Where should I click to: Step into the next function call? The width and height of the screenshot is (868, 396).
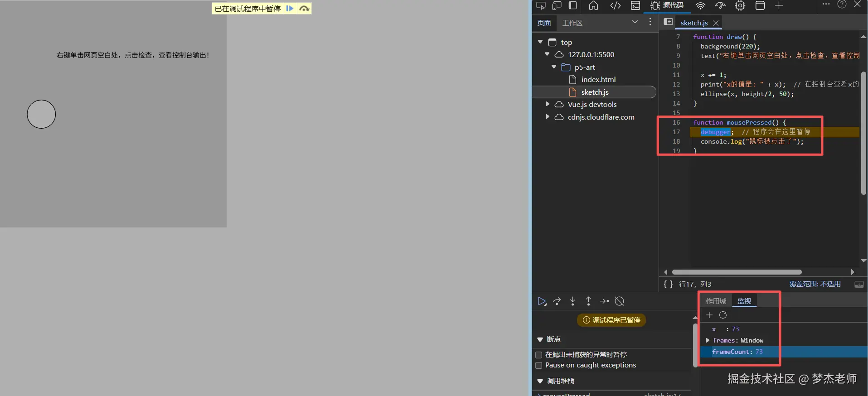[572, 301]
